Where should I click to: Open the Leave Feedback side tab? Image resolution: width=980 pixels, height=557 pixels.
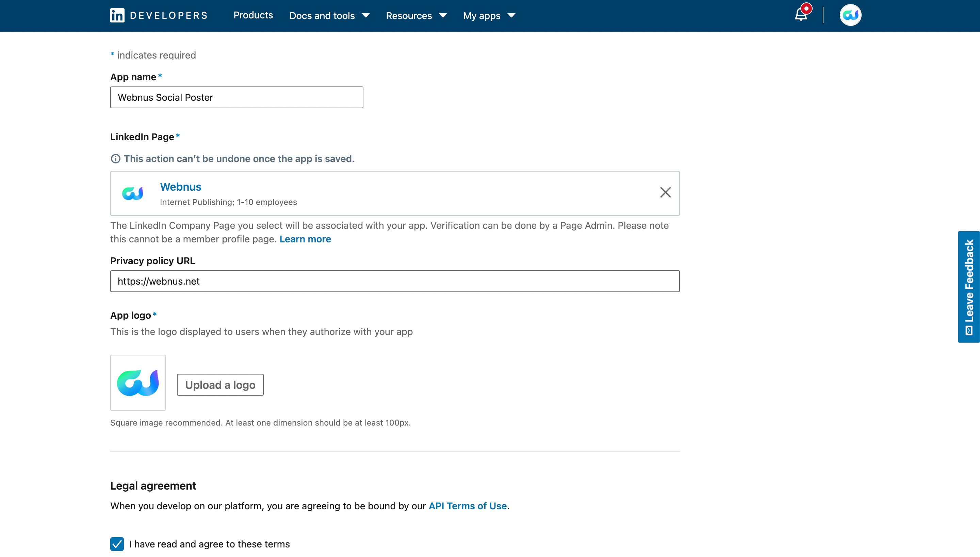pos(968,287)
